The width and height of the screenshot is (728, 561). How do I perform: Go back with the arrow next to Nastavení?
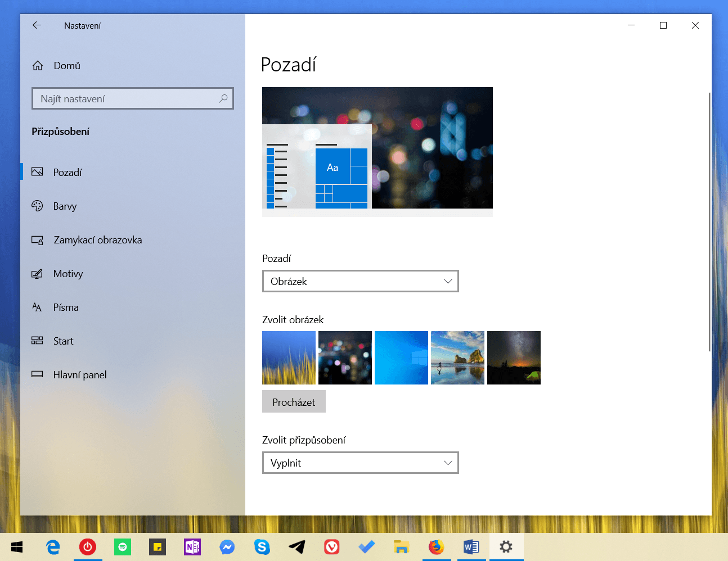(37, 25)
